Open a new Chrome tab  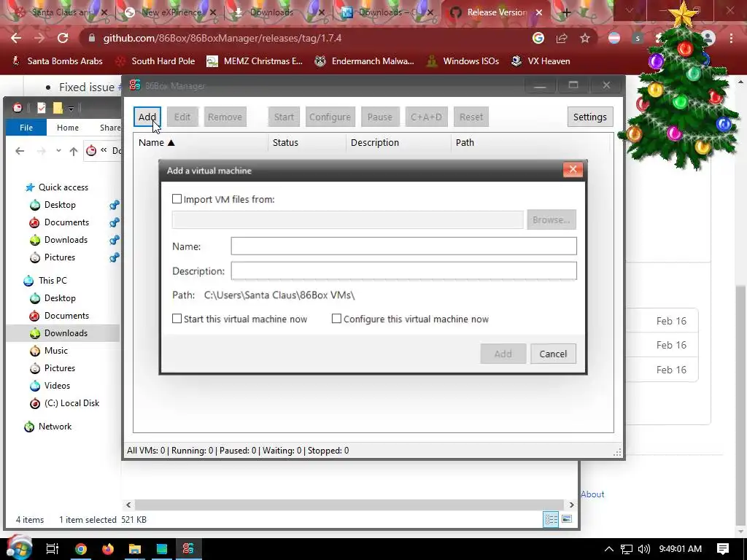(566, 13)
